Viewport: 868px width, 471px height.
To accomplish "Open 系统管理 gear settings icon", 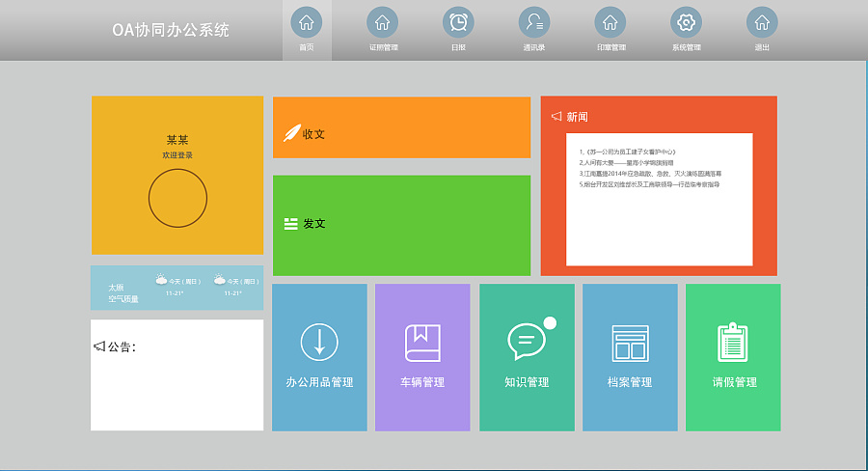I will pos(686,23).
